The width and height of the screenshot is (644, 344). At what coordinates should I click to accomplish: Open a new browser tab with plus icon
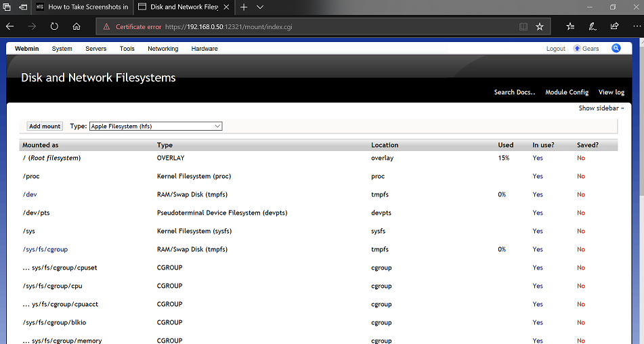pyautogui.click(x=244, y=7)
